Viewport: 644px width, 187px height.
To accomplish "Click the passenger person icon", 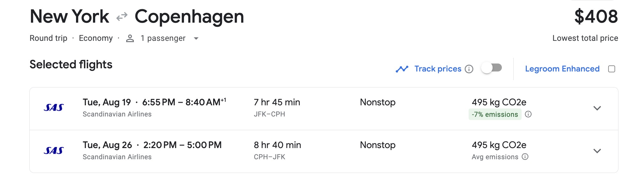I will (x=130, y=38).
